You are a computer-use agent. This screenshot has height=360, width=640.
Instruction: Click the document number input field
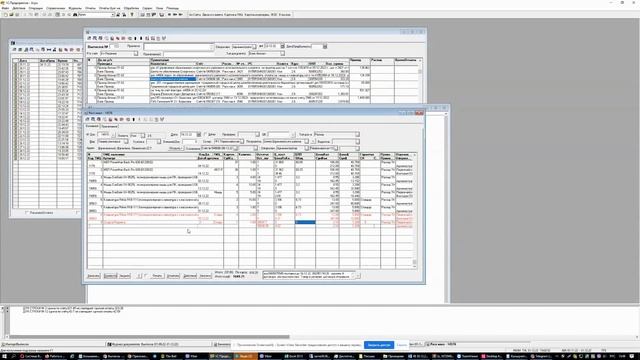[x=104, y=135]
